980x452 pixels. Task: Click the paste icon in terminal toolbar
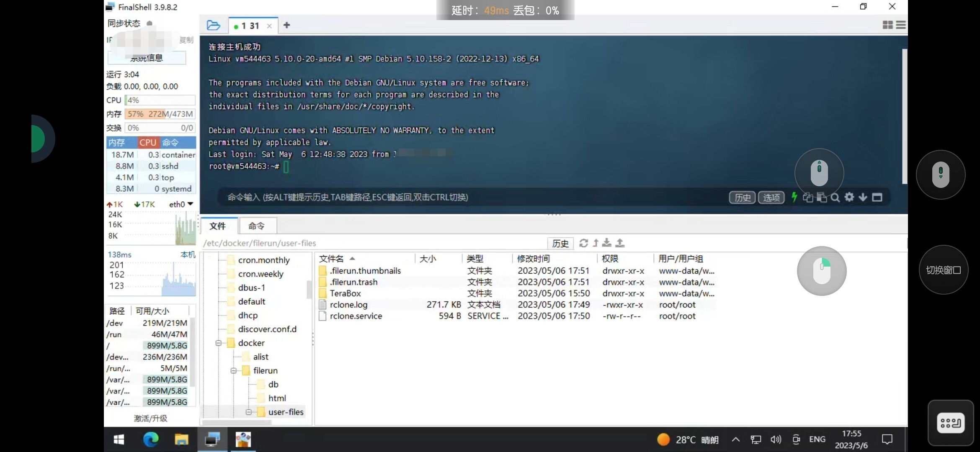pos(822,197)
